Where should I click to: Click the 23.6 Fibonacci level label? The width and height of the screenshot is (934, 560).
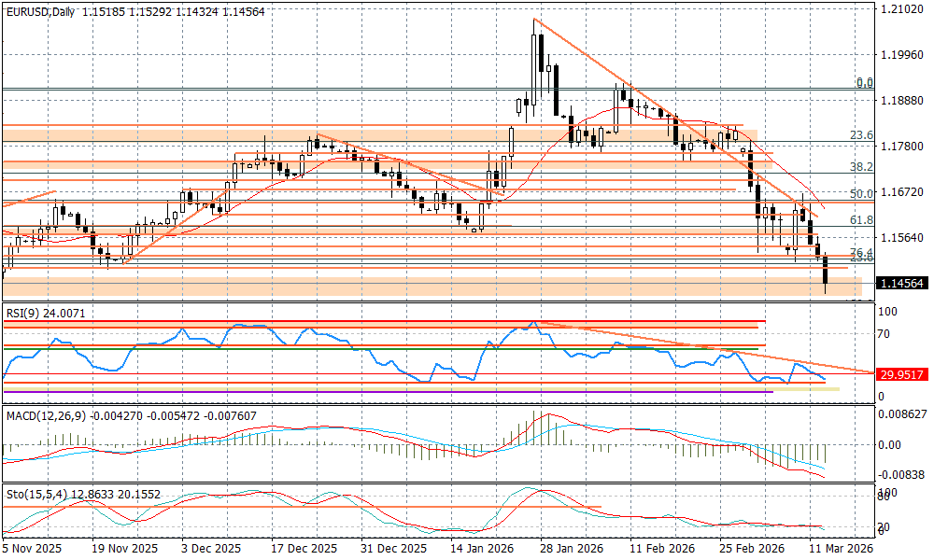[x=861, y=135]
